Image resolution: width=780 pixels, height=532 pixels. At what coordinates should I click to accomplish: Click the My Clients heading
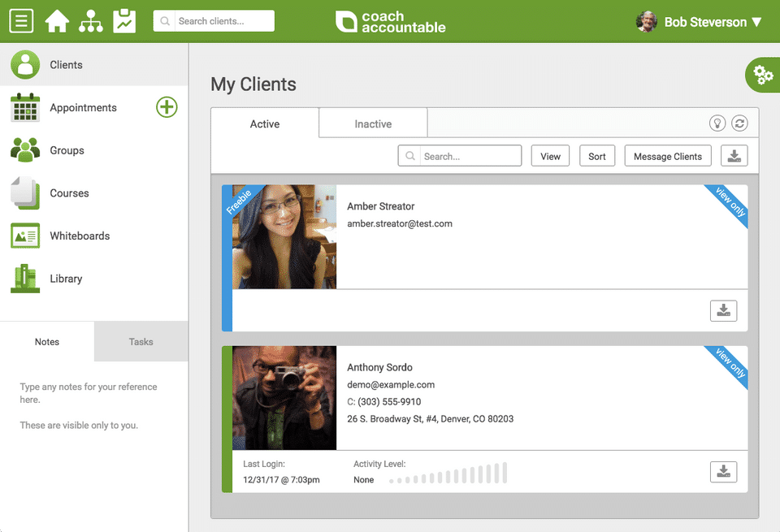tap(253, 84)
